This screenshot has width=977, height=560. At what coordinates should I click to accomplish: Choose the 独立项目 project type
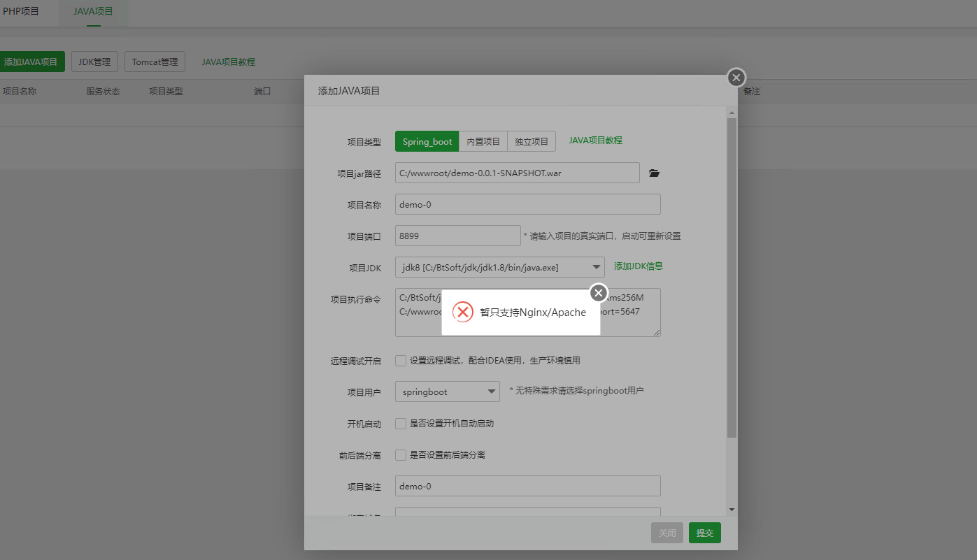point(532,141)
